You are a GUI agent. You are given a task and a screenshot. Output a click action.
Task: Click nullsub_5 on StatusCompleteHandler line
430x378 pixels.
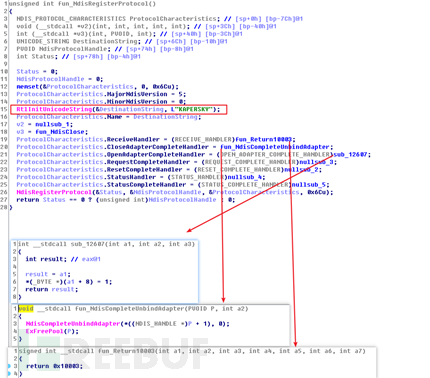click(x=309, y=185)
